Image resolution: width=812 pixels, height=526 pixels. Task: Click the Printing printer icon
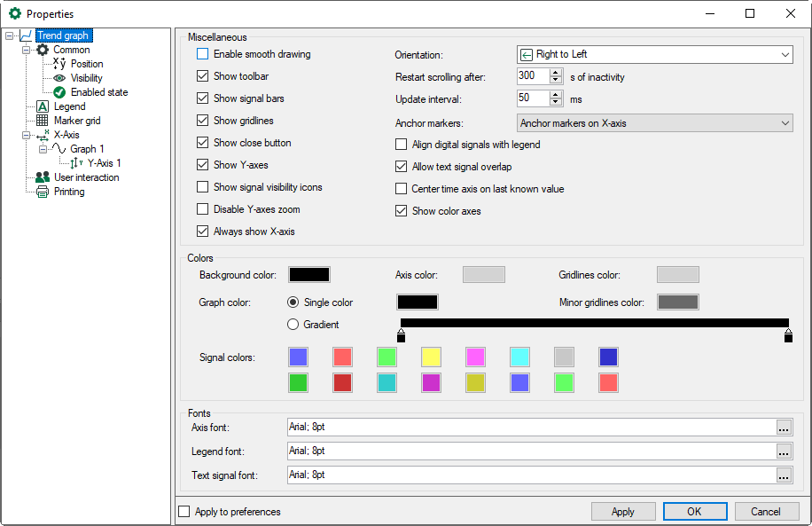pos(43,192)
